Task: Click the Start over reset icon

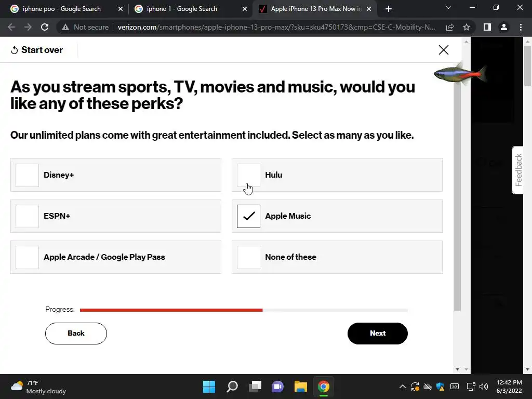Action: click(14, 50)
